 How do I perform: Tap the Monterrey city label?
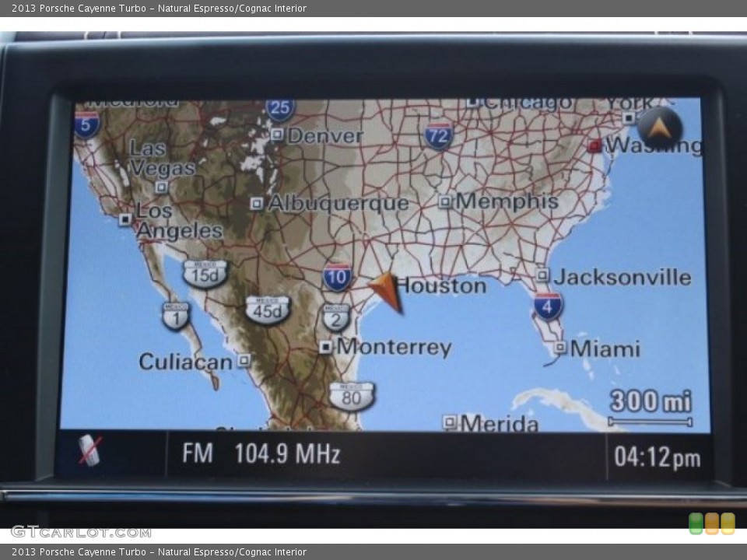pyautogui.click(x=394, y=347)
